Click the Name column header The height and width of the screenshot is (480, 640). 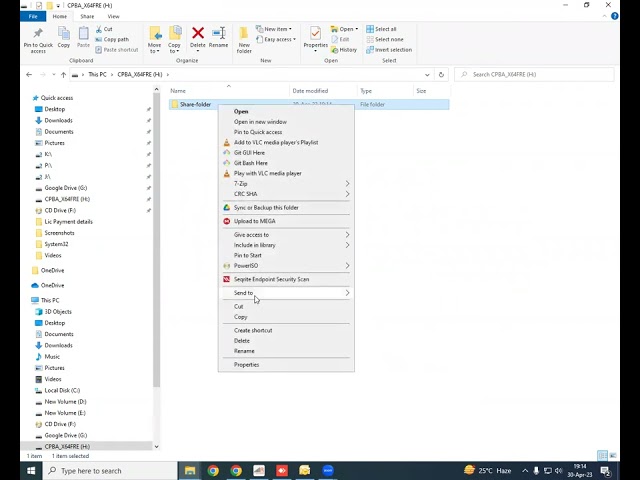229,91
